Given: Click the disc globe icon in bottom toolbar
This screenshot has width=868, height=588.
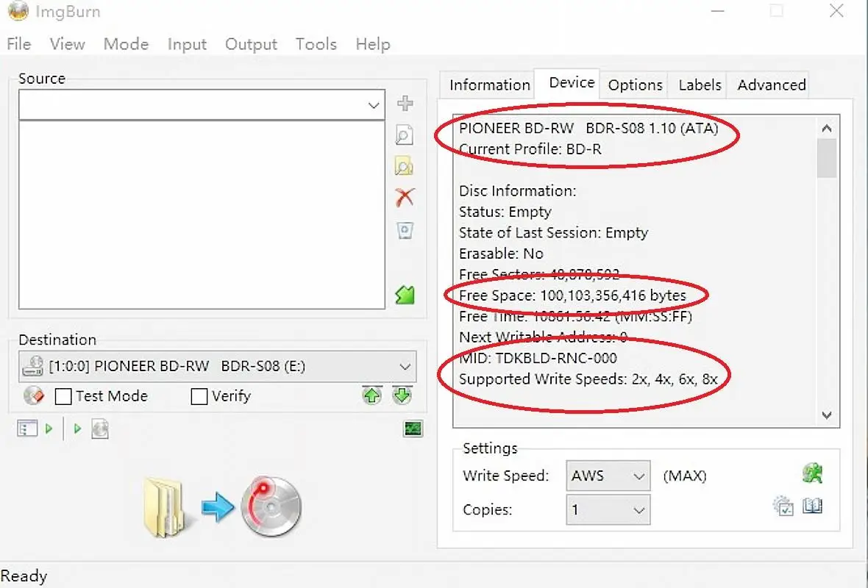Looking at the screenshot, I should tap(99, 429).
